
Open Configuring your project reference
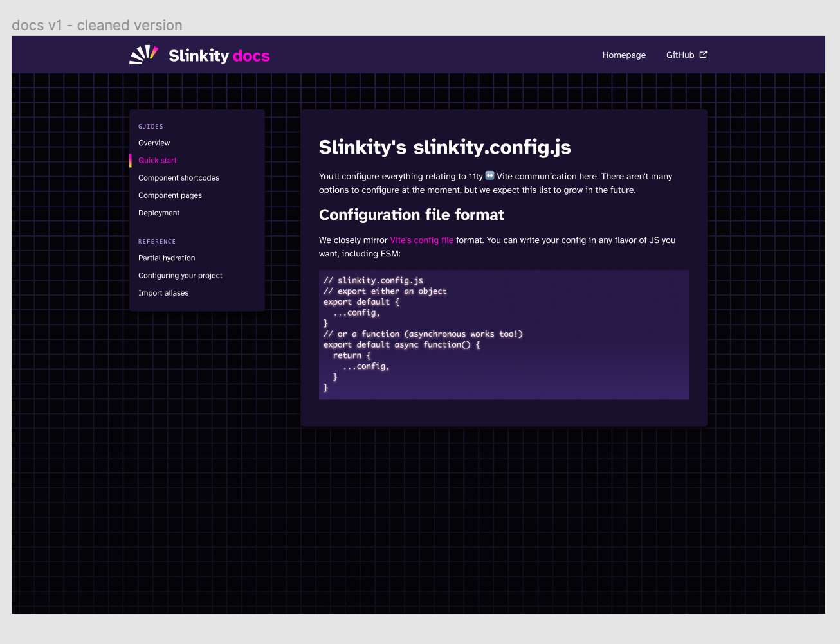[x=180, y=275]
